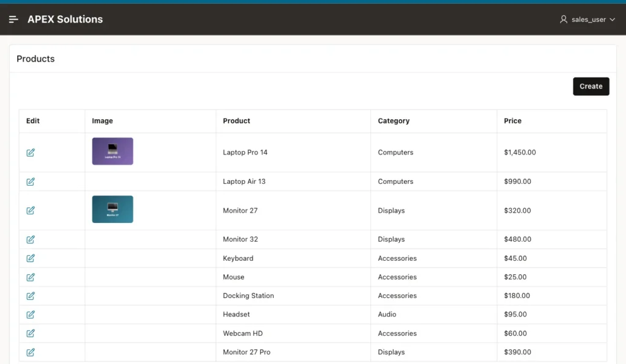The height and width of the screenshot is (364, 626).
Task: Edit the Mouse row
Action: tap(31, 277)
